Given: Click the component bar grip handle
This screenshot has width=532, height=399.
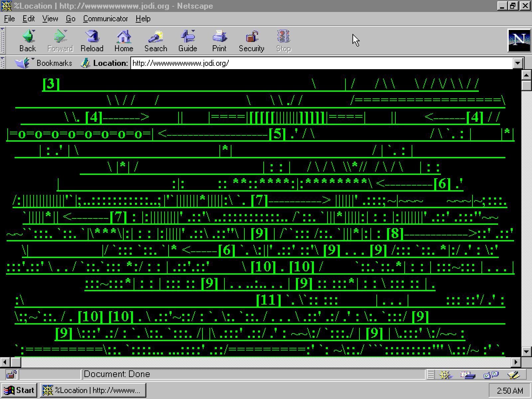Looking at the screenshot, I should pyautogui.click(x=431, y=375).
